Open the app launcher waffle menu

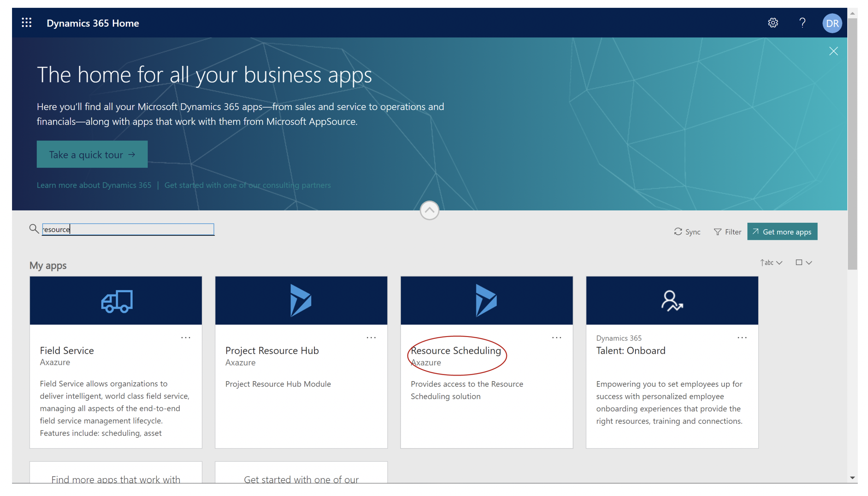pyautogui.click(x=26, y=23)
